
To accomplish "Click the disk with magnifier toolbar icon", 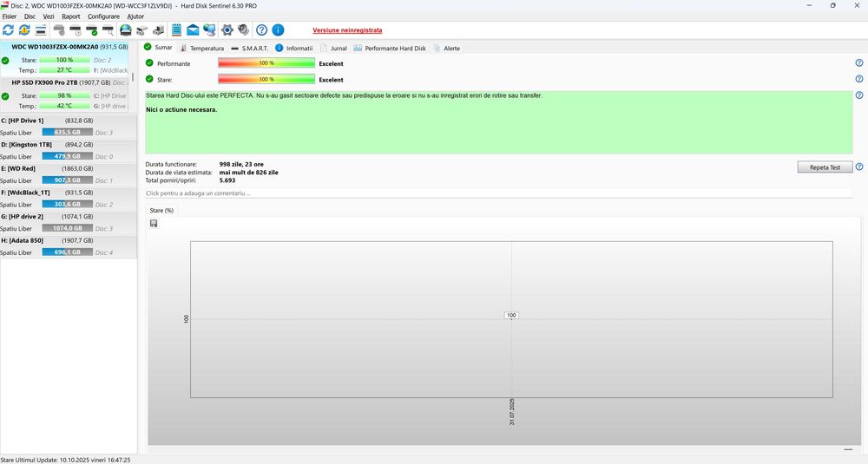I will coord(108,29).
